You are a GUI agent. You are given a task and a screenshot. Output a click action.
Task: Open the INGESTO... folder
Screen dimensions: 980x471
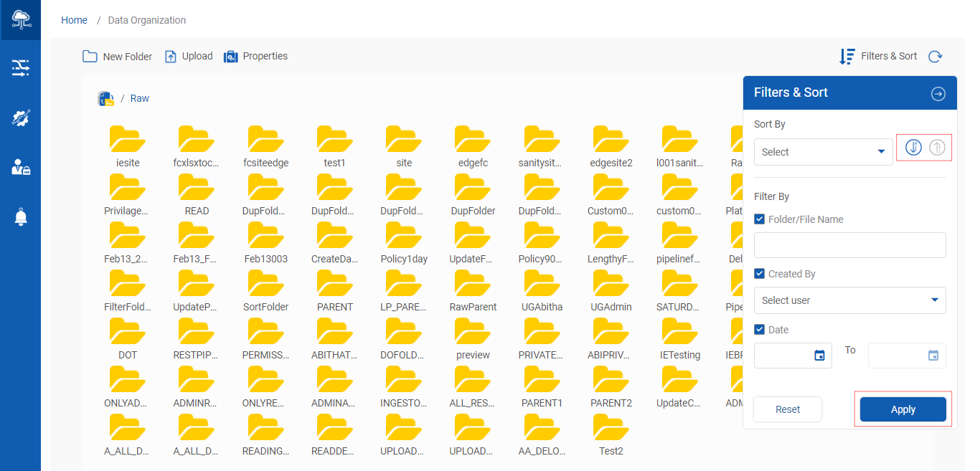click(x=404, y=386)
